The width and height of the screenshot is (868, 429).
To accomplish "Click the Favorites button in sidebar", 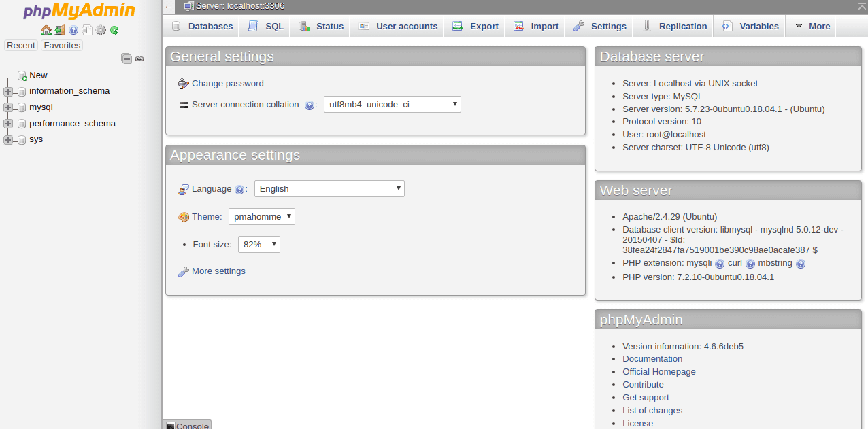I will tap(62, 46).
